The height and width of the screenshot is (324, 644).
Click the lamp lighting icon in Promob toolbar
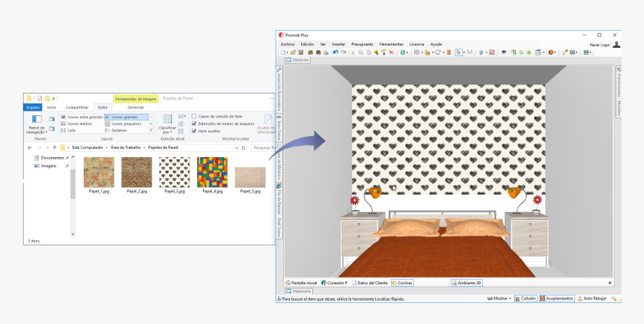[x=565, y=52]
